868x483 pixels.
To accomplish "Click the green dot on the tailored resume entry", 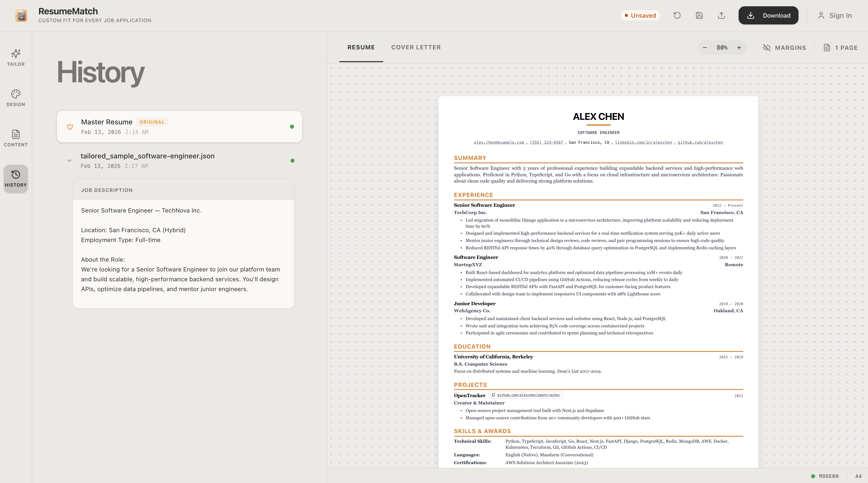I will [x=292, y=161].
